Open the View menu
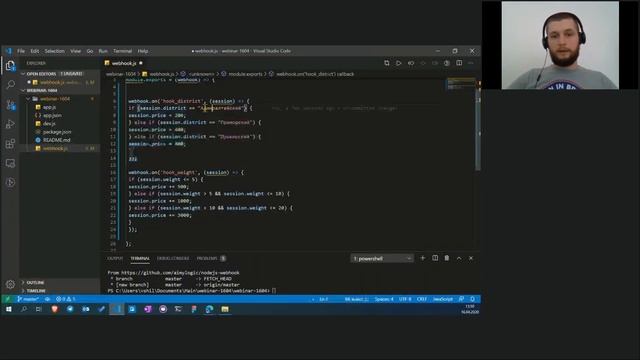Screen dimensions: 640x360 (x=76, y=51)
